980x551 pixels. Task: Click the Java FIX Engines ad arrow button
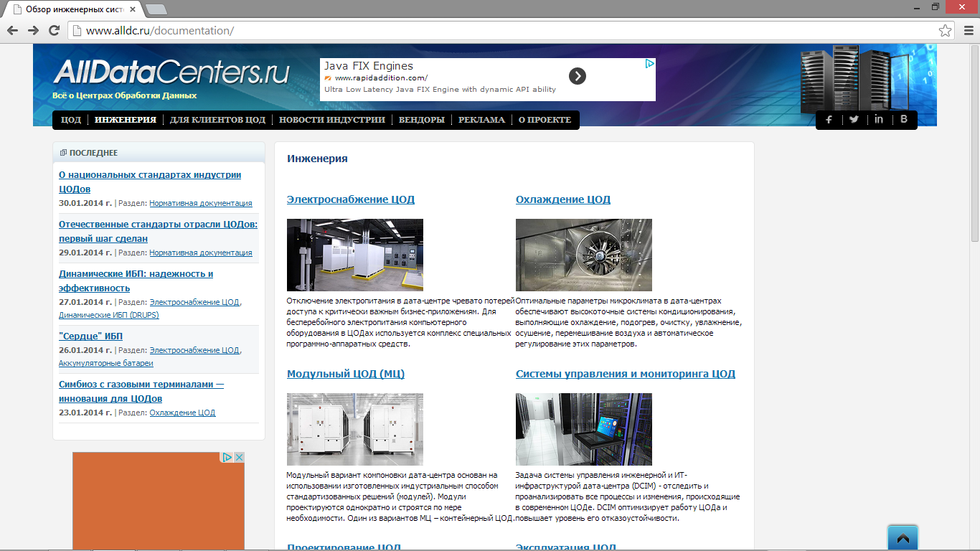pos(578,76)
